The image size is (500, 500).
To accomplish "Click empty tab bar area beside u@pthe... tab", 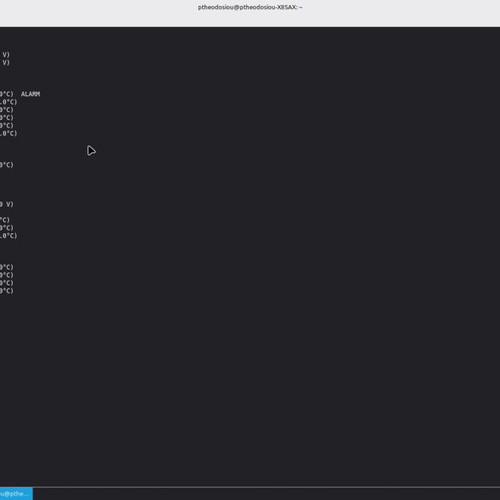I will pos(267,494).
